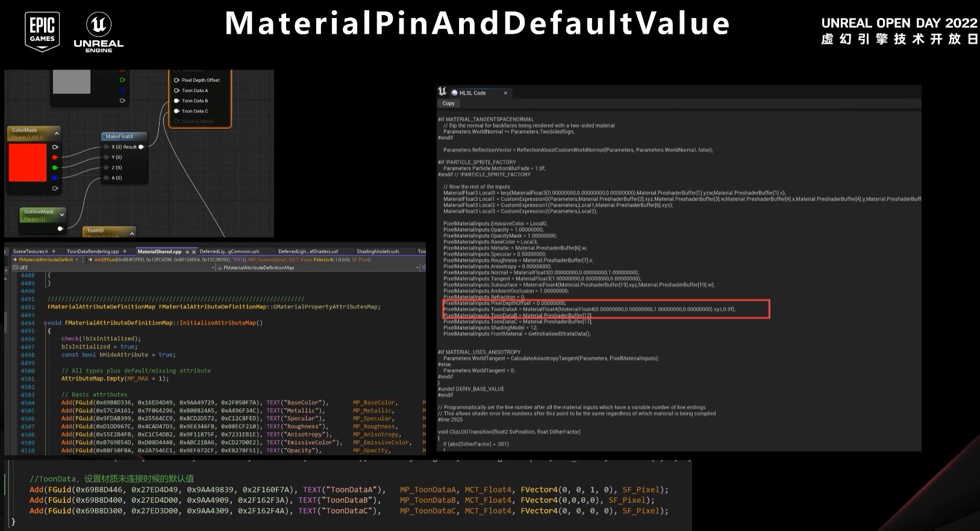Click the Copy button in HLSL Code
980x531 pixels.
[x=449, y=104]
